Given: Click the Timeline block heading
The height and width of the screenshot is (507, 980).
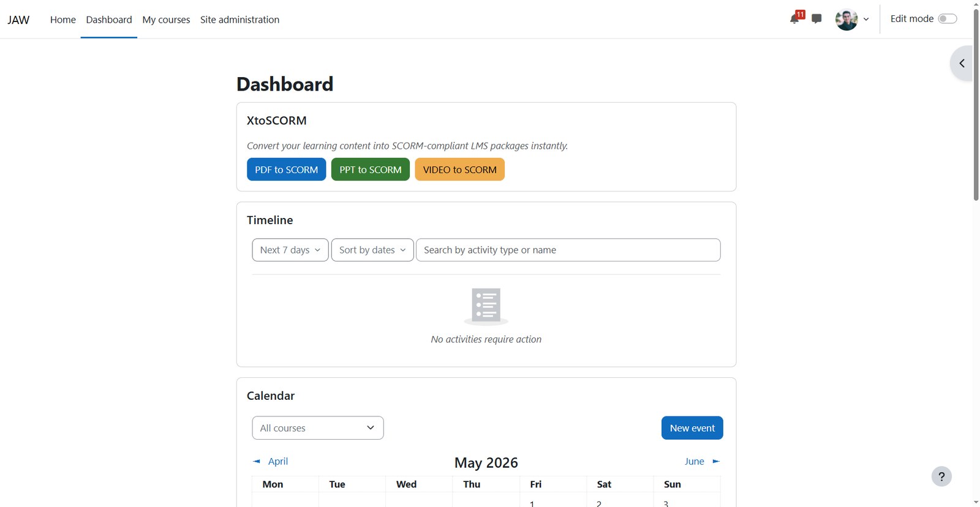Looking at the screenshot, I should pyautogui.click(x=269, y=220).
